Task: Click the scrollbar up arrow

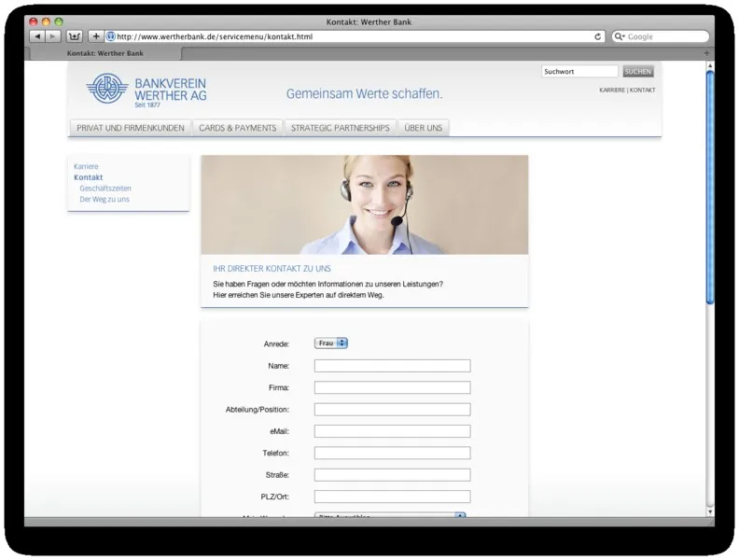Action: [x=710, y=65]
